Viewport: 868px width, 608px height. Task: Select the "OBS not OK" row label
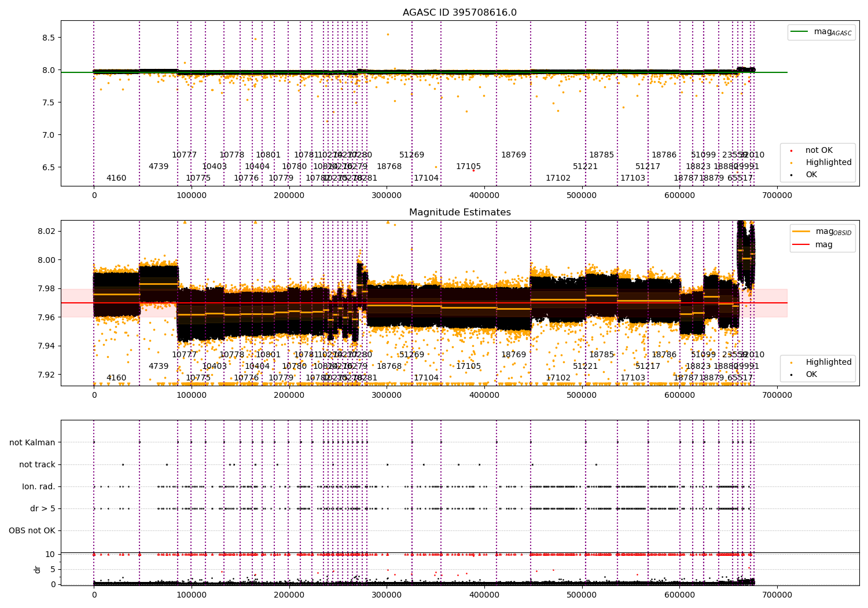[x=32, y=530]
